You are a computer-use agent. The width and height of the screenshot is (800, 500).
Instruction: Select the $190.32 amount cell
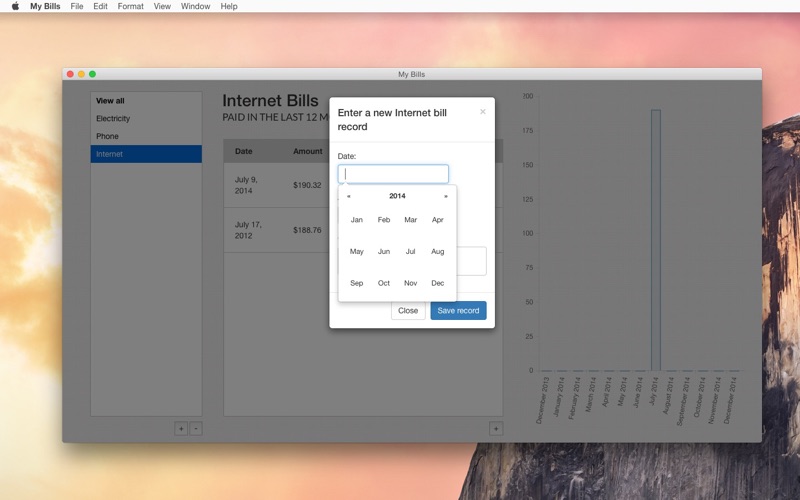pos(307,185)
